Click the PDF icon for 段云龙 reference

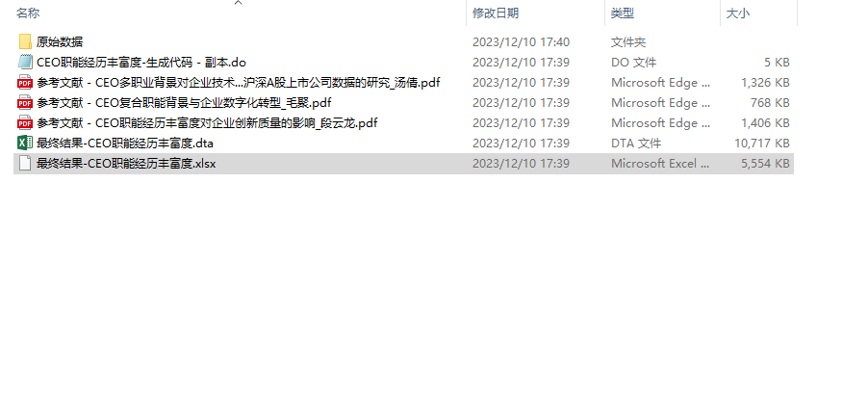click(x=25, y=123)
